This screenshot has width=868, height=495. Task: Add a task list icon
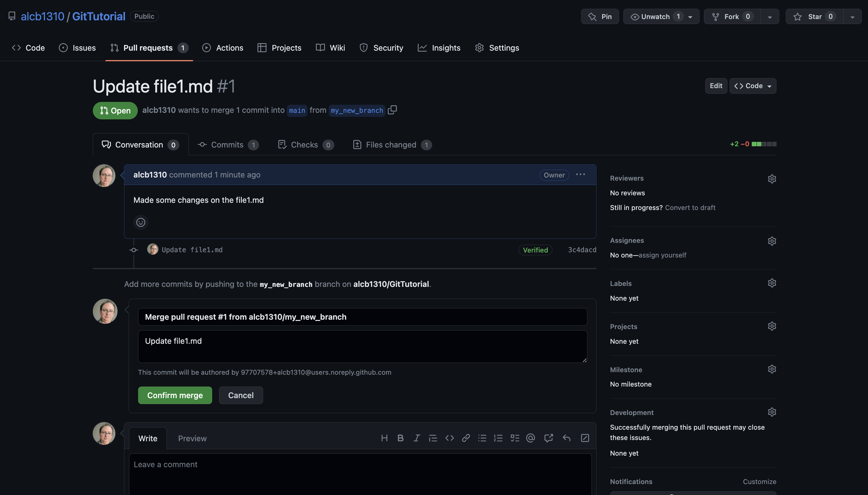[515, 438]
